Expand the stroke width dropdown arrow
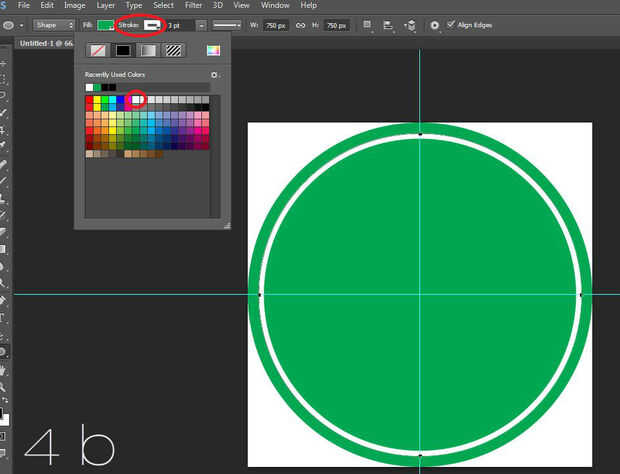The height and width of the screenshot is (474, 620). [x=202, y=24]
